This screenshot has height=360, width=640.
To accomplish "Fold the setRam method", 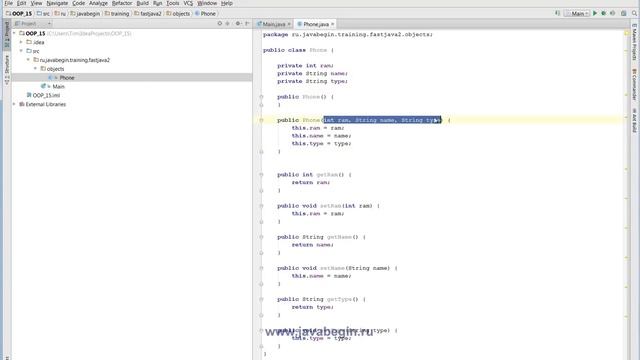I will pyautogui.click(x=261, y=206).
